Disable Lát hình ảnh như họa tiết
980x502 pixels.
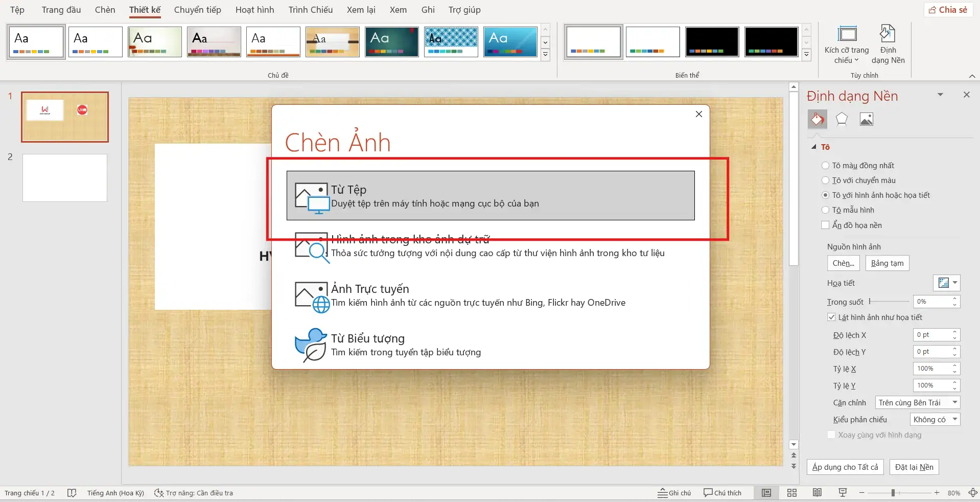pos(831,317)
